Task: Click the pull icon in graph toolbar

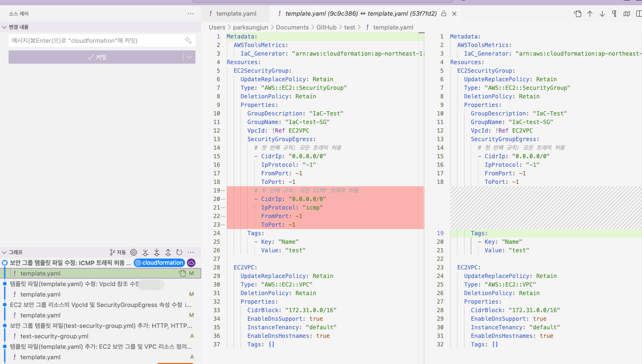Action: coord(156,252)
